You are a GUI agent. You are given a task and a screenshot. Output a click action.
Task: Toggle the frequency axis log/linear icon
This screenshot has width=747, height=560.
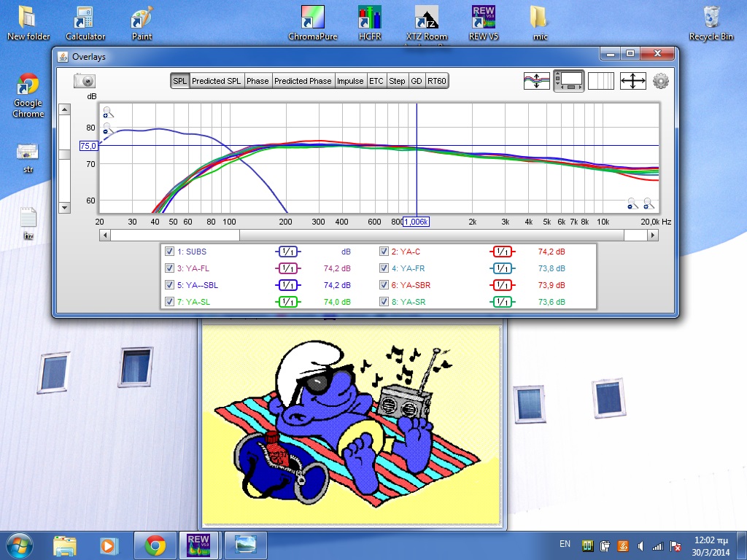[x=601, y=81]
